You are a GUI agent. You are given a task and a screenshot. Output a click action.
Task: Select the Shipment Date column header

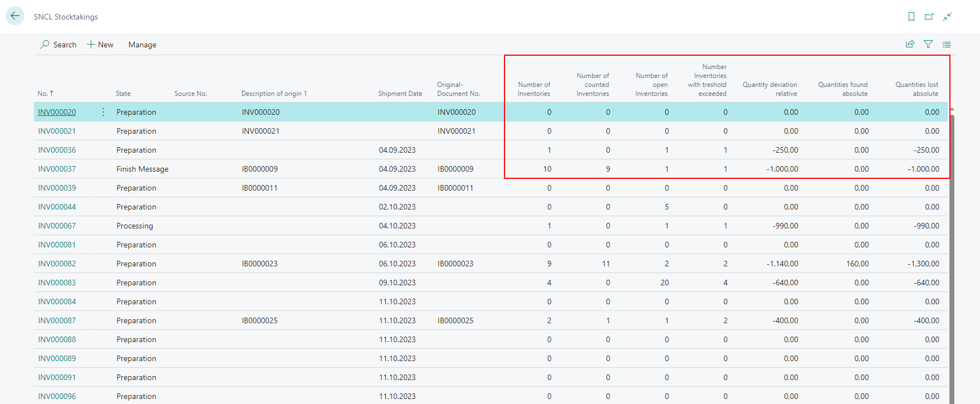pyautogui.click(x=400, y=94)
